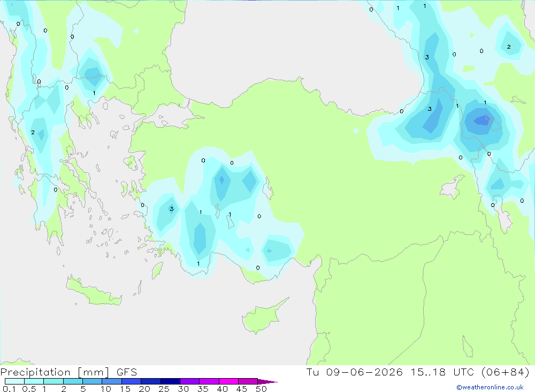Click the "35" legend scale label
535x392 pixels.
tap(203, 389)
